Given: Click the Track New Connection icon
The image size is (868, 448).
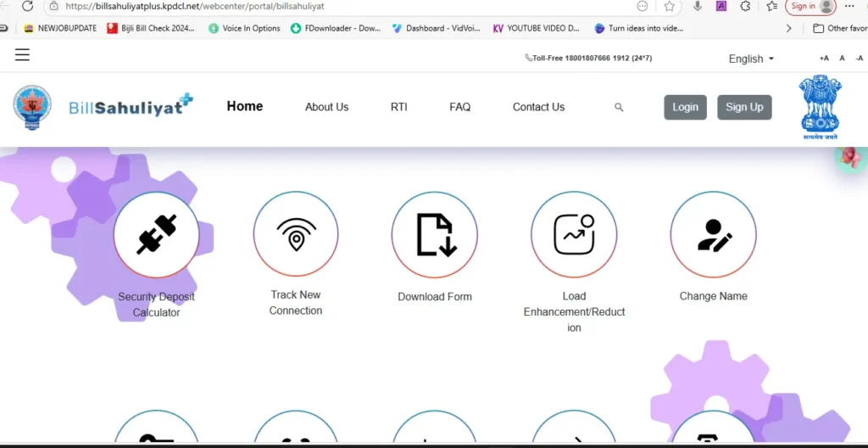Looking at the screenshot, I should pos(296,234).
